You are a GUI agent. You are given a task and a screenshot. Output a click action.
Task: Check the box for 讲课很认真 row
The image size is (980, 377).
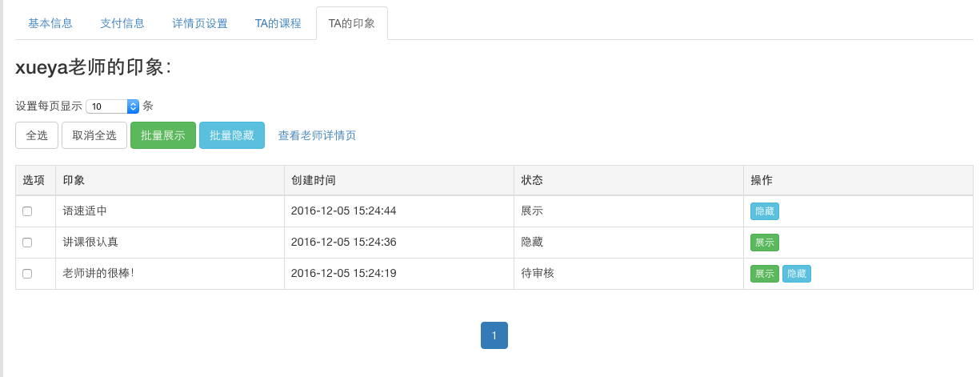coord(27,243)
